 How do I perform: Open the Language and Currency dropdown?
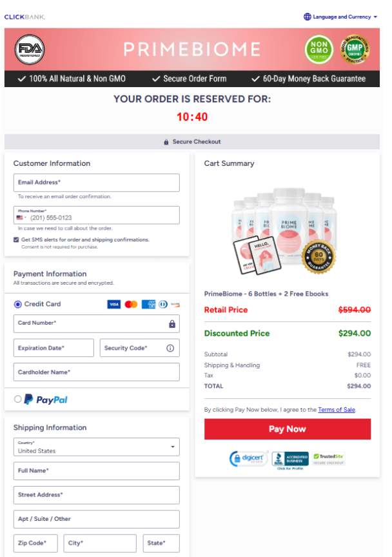coord(340,17)
